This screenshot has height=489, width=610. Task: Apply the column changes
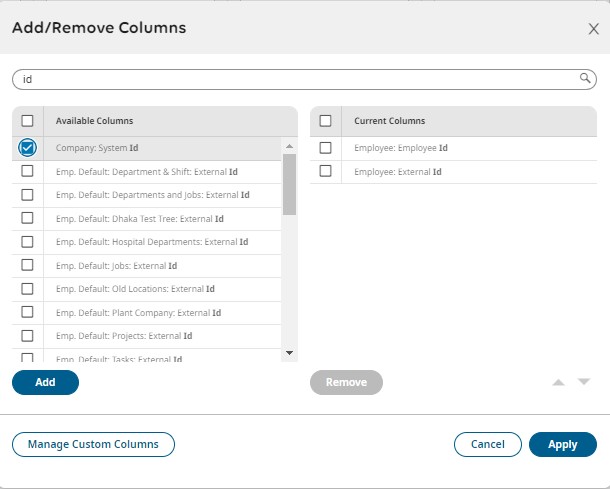click(x=563, y=444)
